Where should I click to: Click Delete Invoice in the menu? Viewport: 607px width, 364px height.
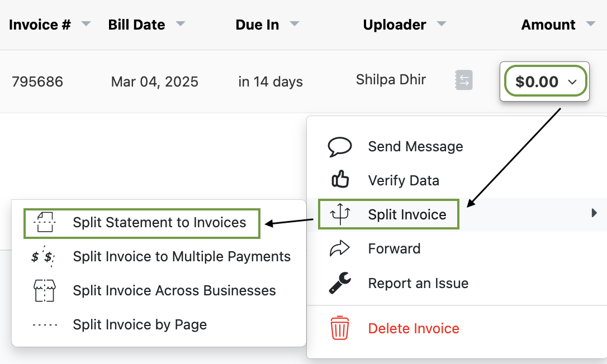(x=414, y=328)
